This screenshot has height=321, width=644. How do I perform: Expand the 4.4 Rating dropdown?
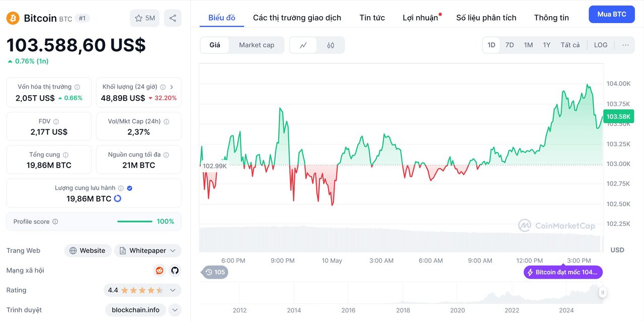click(173, 290)
